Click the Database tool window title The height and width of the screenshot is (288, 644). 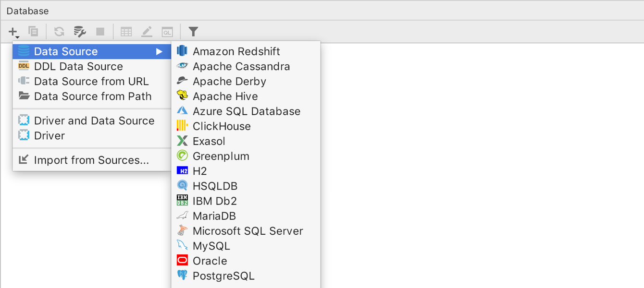click(x=27, y=11)
